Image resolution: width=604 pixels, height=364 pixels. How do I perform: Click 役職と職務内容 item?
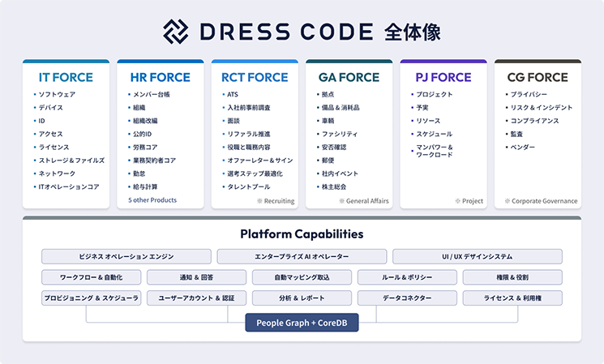(249, 148)
